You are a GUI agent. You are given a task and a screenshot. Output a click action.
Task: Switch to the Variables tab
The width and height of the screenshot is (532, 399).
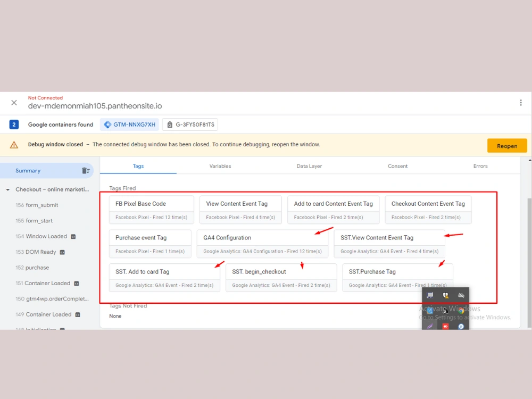220,166
